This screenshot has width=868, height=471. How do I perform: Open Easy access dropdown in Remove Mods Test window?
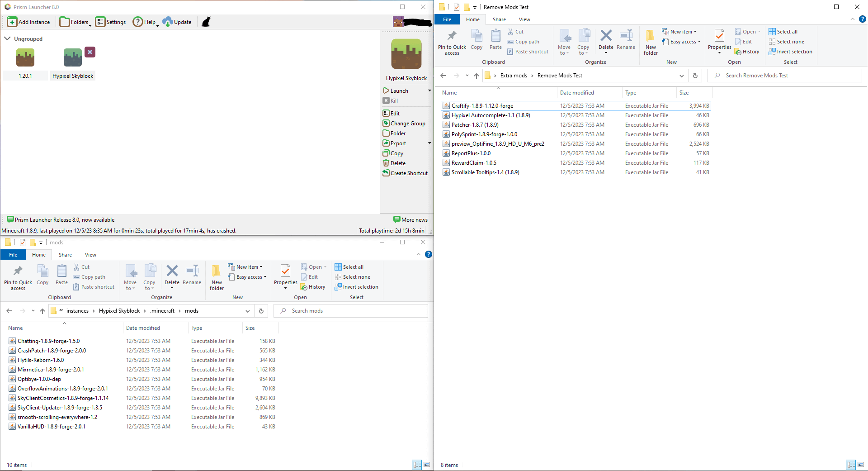click(681, 42)
